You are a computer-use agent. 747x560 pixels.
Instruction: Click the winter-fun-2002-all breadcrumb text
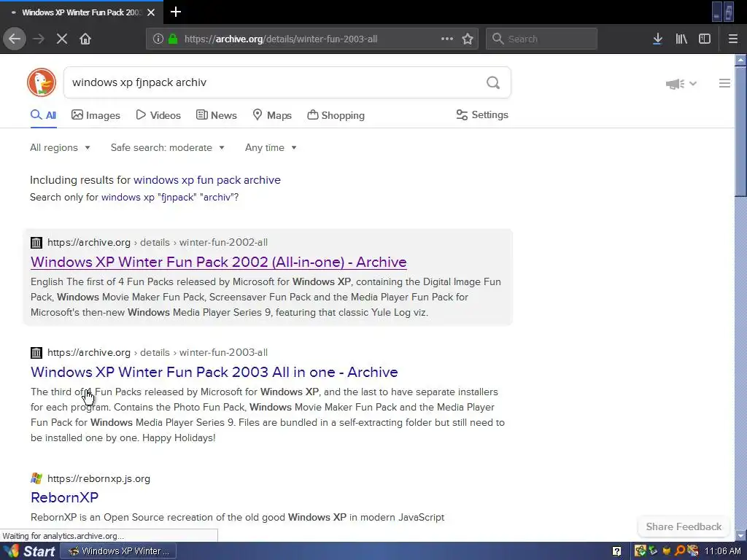[223, 242]
